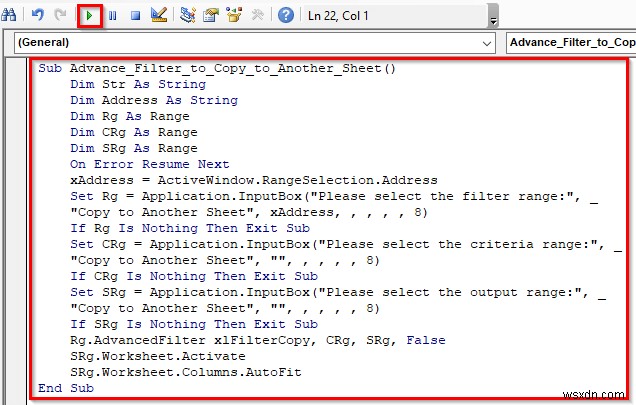
Task: Open the Object Browser icon
Action: (x=234, y=15)
